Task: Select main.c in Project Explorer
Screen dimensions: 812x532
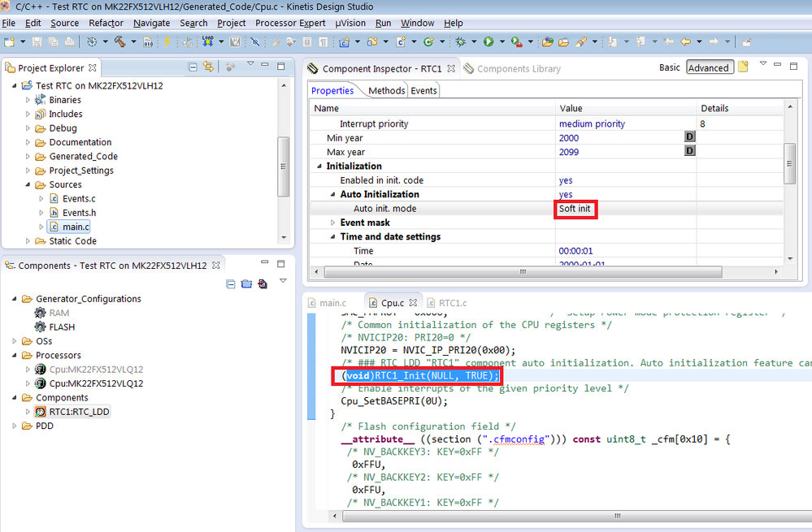Action: (x=76, y=227)
